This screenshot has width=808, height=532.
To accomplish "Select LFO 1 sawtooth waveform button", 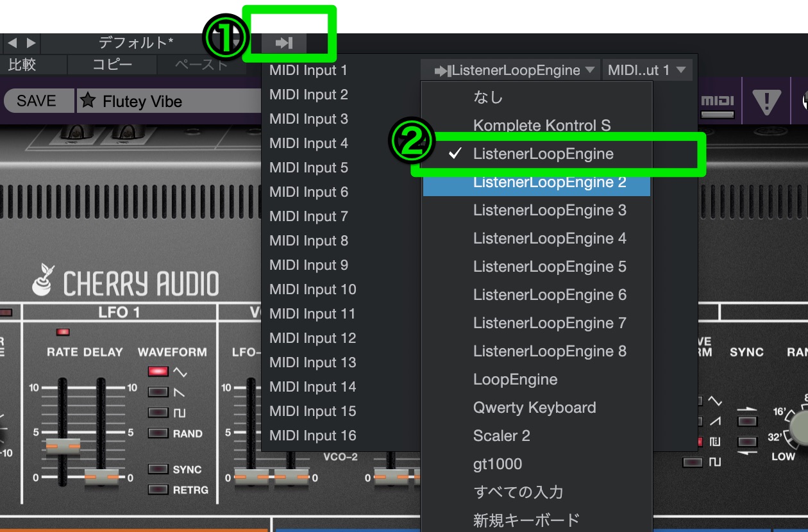I will click(158, 392).
